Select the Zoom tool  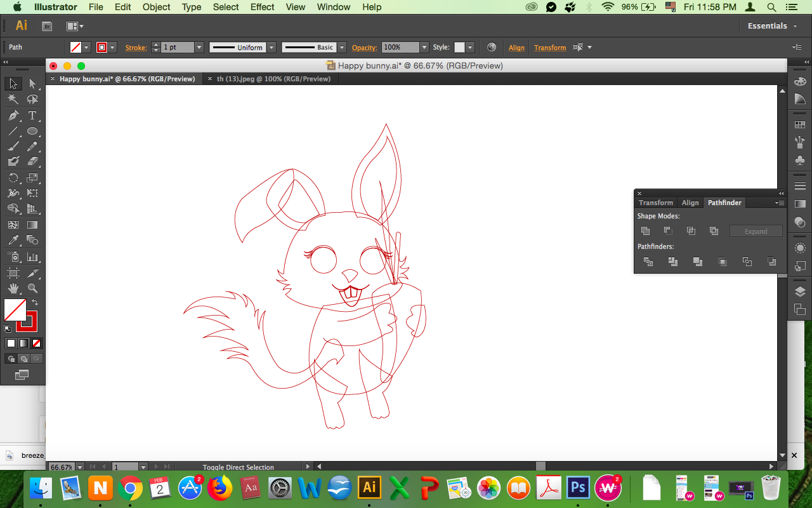tap(32, 288)
